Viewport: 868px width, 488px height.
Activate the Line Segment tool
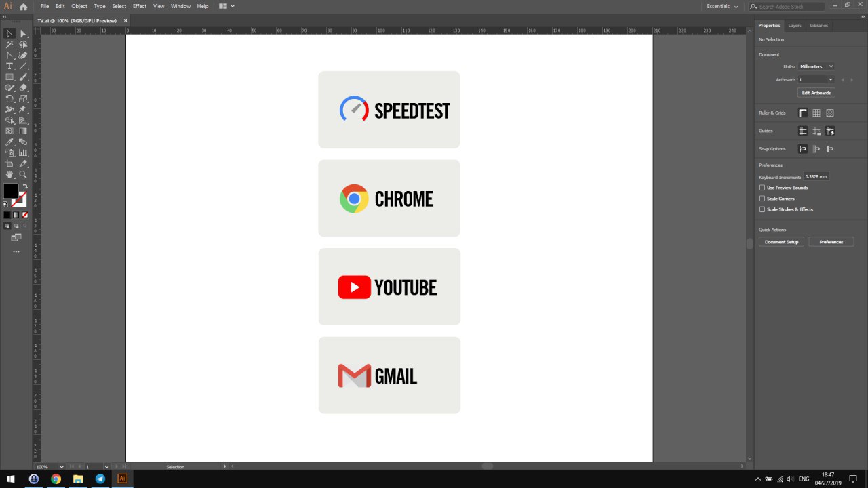click(23, 66)
